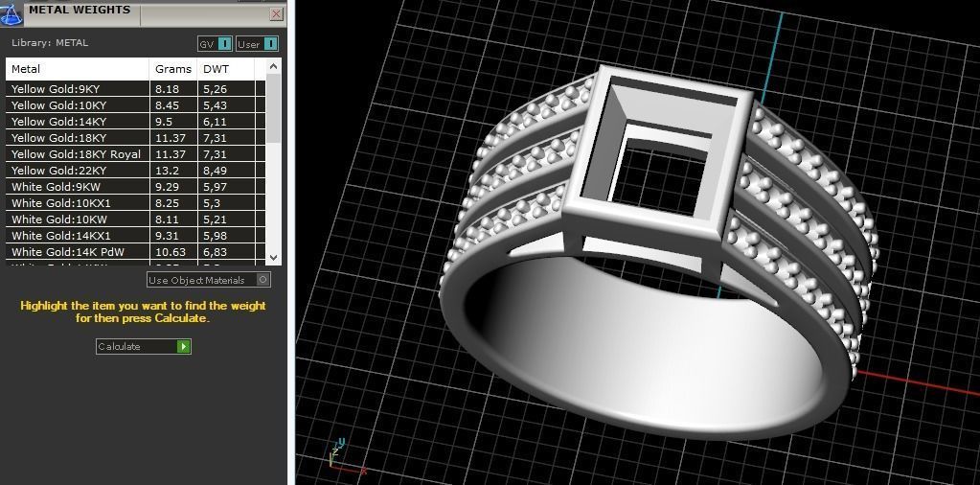Click the 6,83 DWT value

tap(215, 251)
